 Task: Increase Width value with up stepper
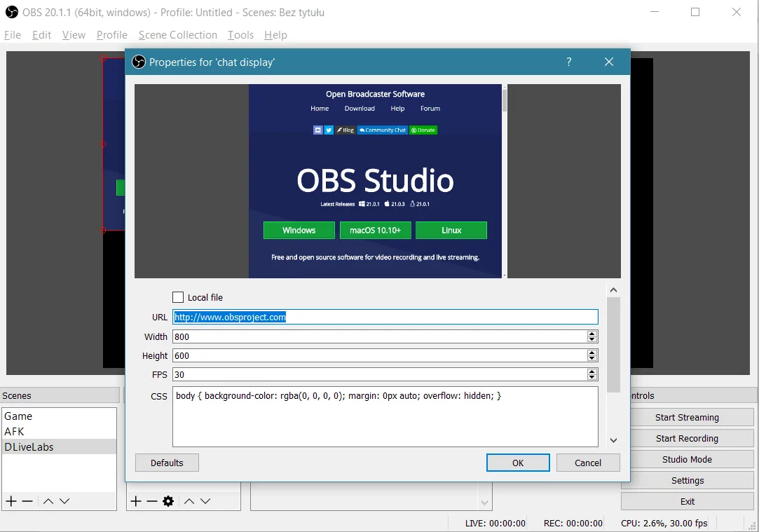point(592,334)
